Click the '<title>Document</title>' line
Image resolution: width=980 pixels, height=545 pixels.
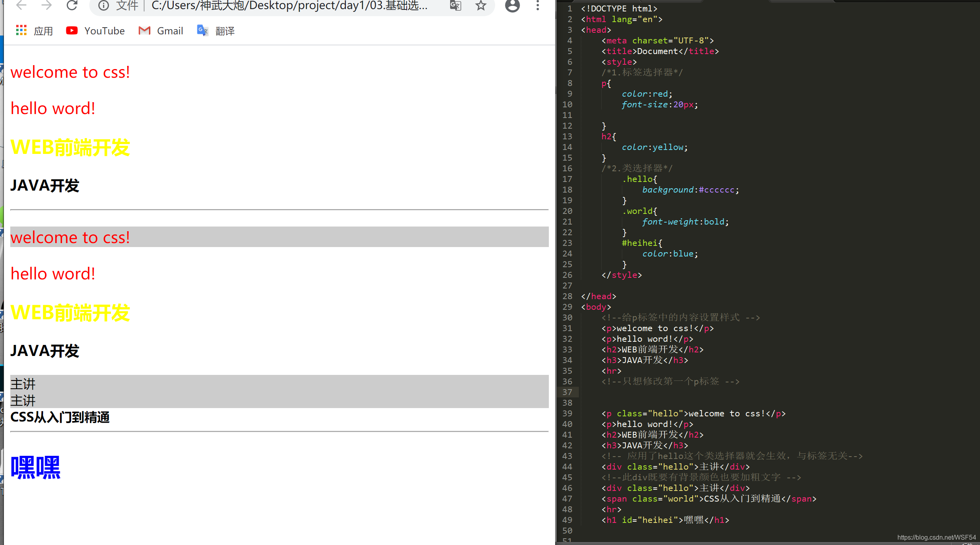click(660, 51)
